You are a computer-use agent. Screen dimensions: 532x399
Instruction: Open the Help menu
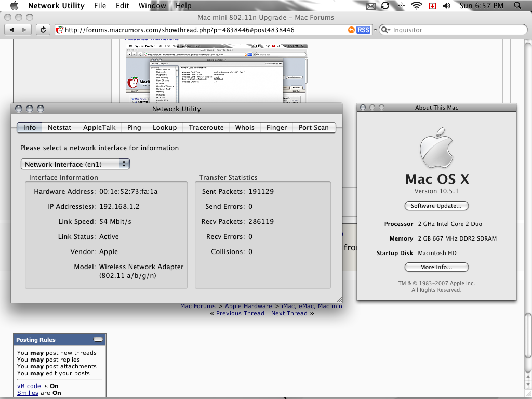pos(183,5)
